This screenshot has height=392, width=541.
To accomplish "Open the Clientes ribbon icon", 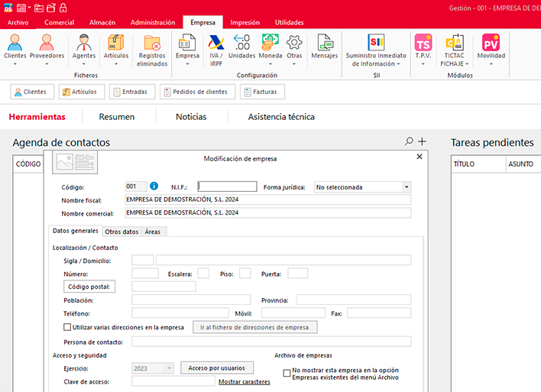I will [x=15, y=44].
